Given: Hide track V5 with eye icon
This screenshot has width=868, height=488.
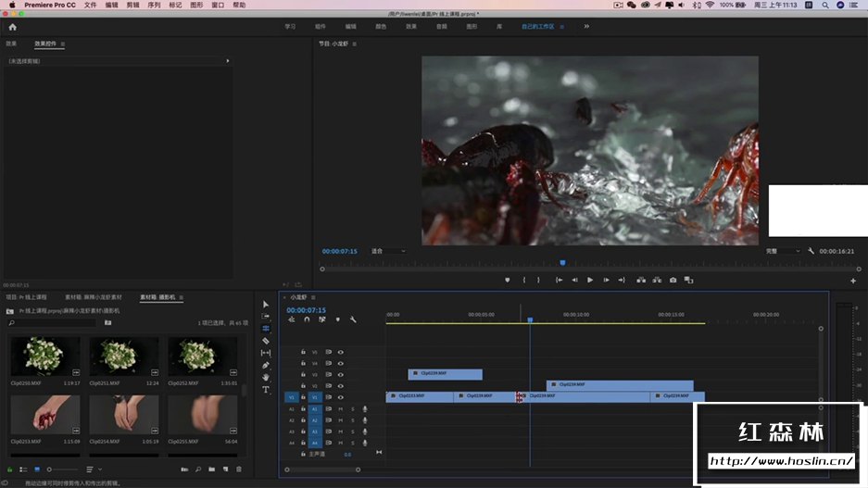Looking at the screenshot, I should [340, 352].
